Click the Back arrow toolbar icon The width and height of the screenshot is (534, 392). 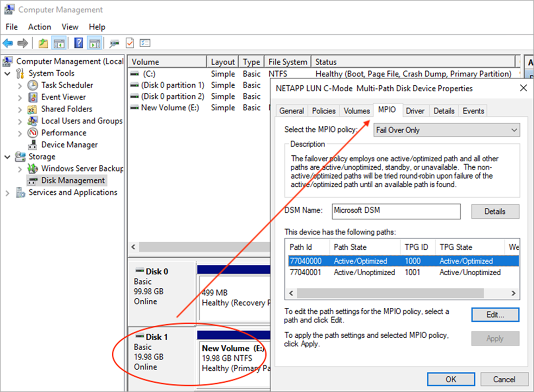[8, 43]
